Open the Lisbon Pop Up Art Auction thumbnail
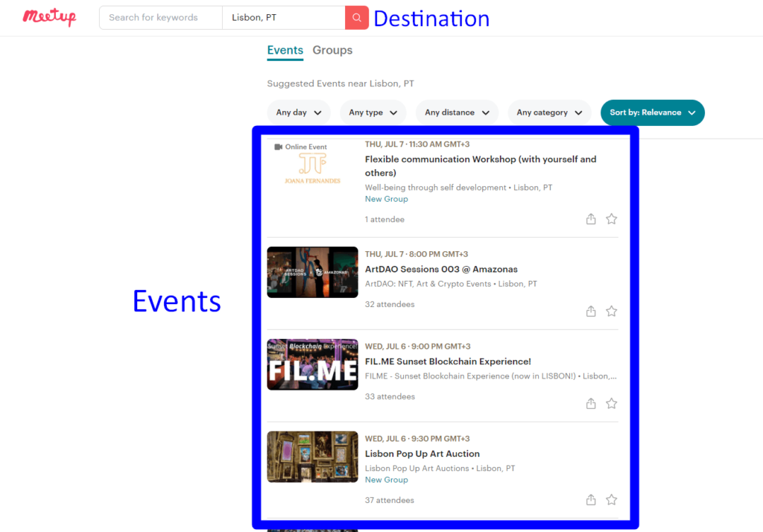Image resolution: width=763 pixels, height=532 pixels. pyautogui.click(x=312, y=457)
